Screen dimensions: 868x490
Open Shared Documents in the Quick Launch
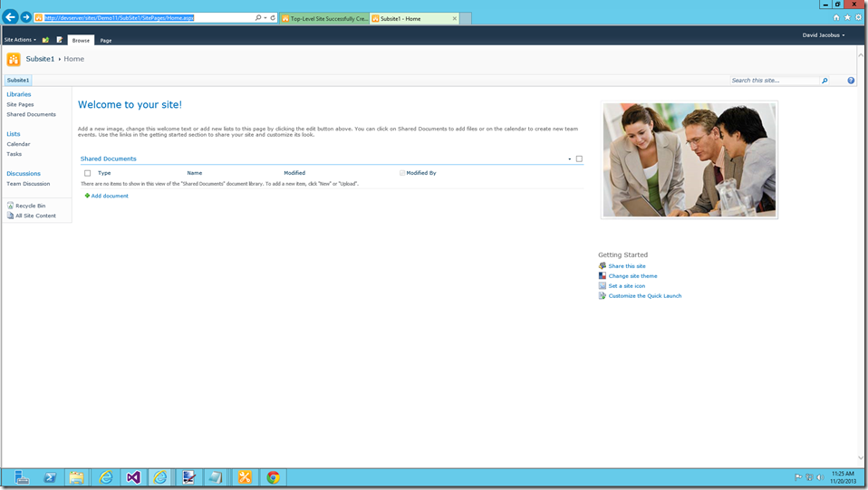click(x=31, y=114)
